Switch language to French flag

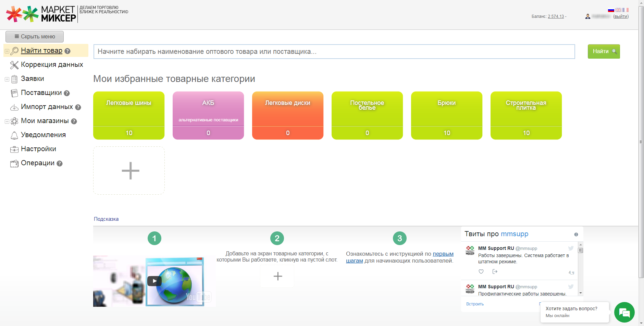[x=626, y=10]
